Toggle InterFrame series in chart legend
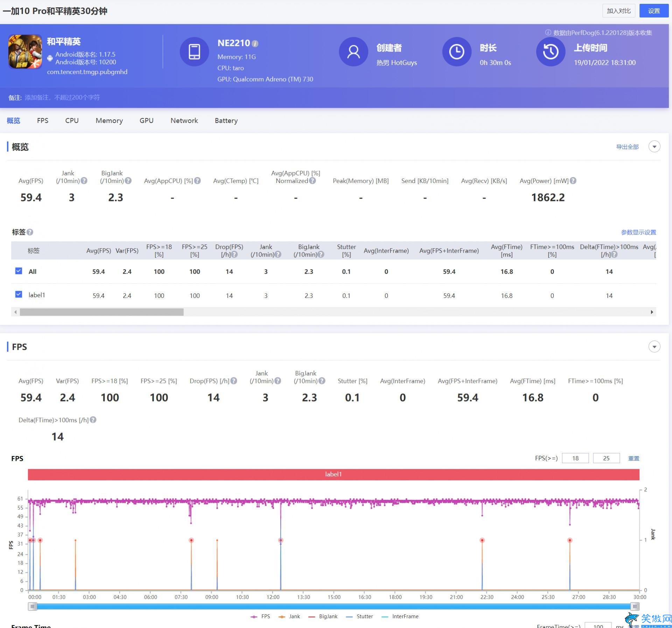 (400, 616)
